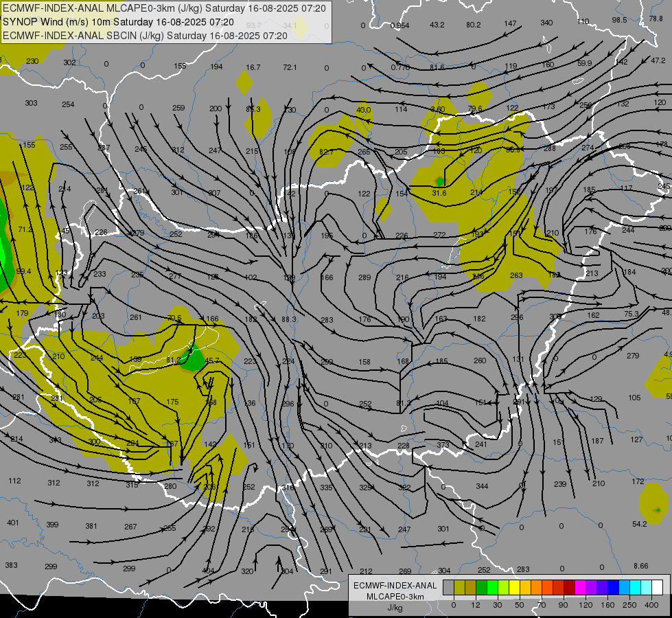The height and width of the screenshot is (618, 672).
Task: Click the map value 59.9
Action: 585,63
